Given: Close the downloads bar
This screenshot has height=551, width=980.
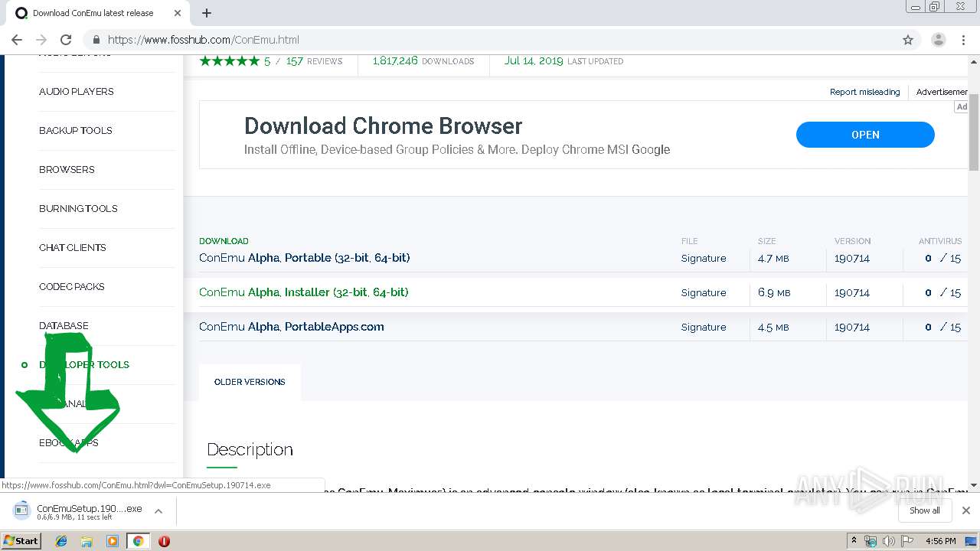Looking at the screenshot, I should pyautogui.click(x=966, y=510).
